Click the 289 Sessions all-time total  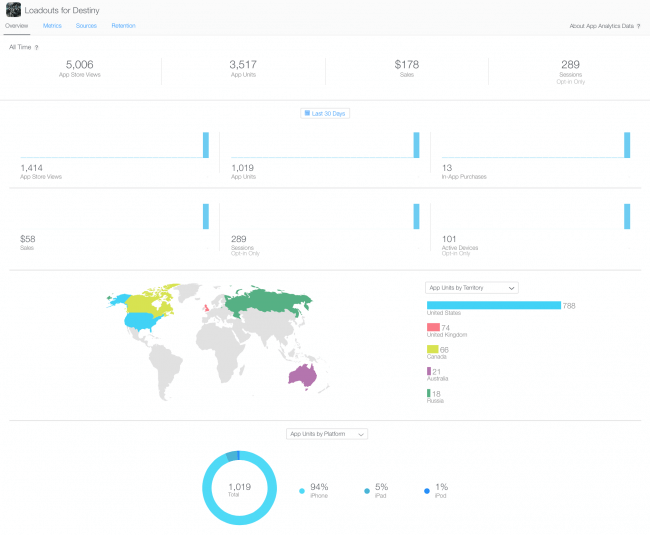[x=571, y=72]
